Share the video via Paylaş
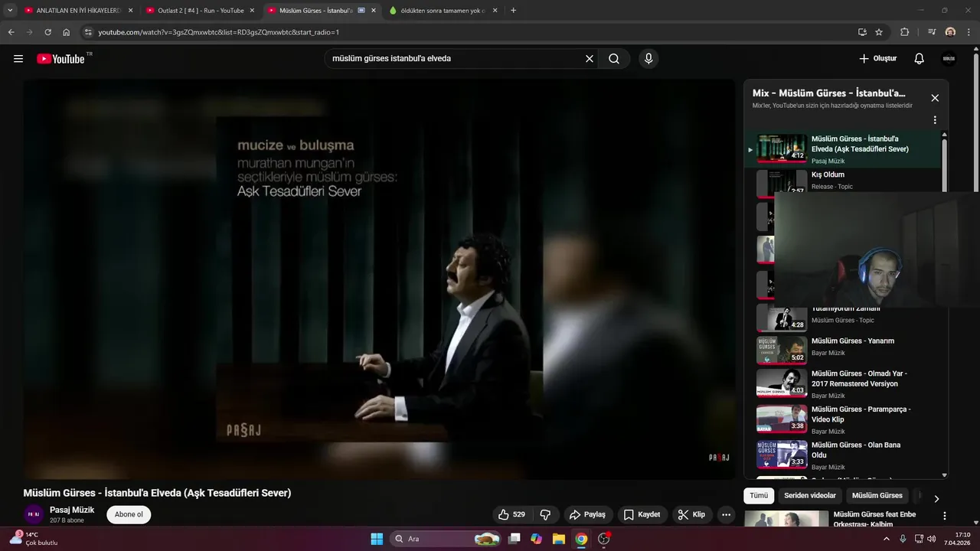 (x=588, y=514)
